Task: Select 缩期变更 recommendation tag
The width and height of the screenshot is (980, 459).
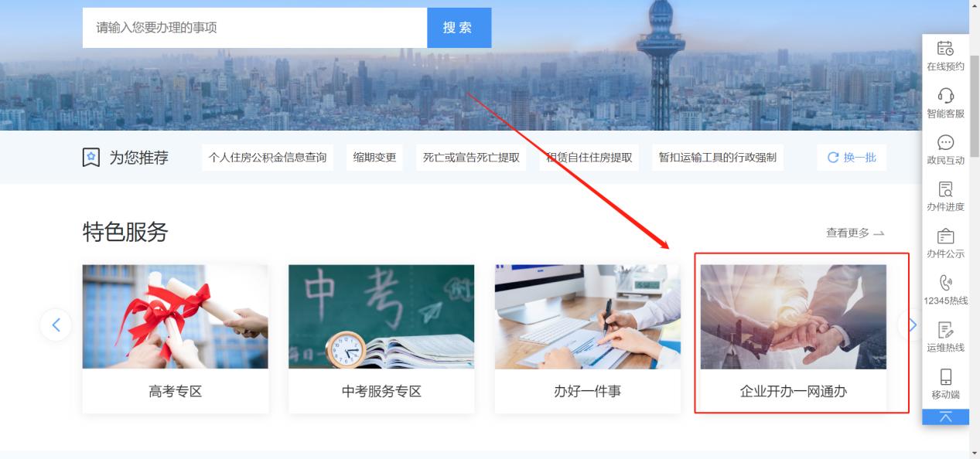Action: coord(374,158)
